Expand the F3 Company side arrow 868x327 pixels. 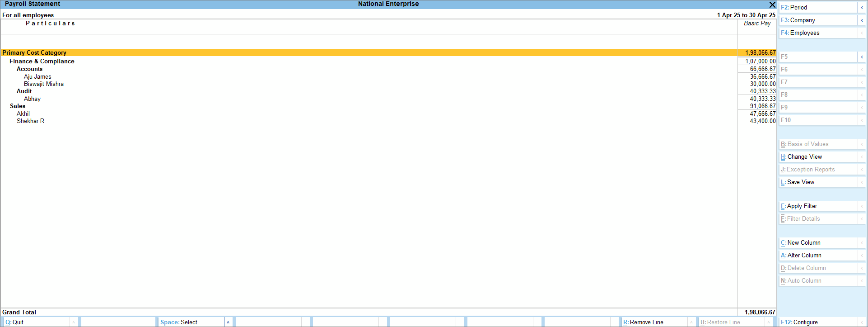(862, 20)
